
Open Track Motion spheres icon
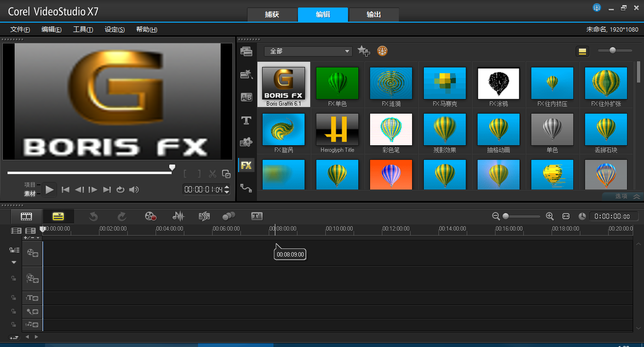[x=229, y=216]
